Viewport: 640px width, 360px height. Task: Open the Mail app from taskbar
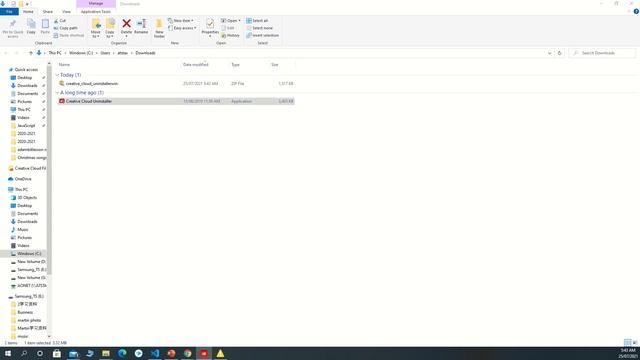click(x=73, y=353)
